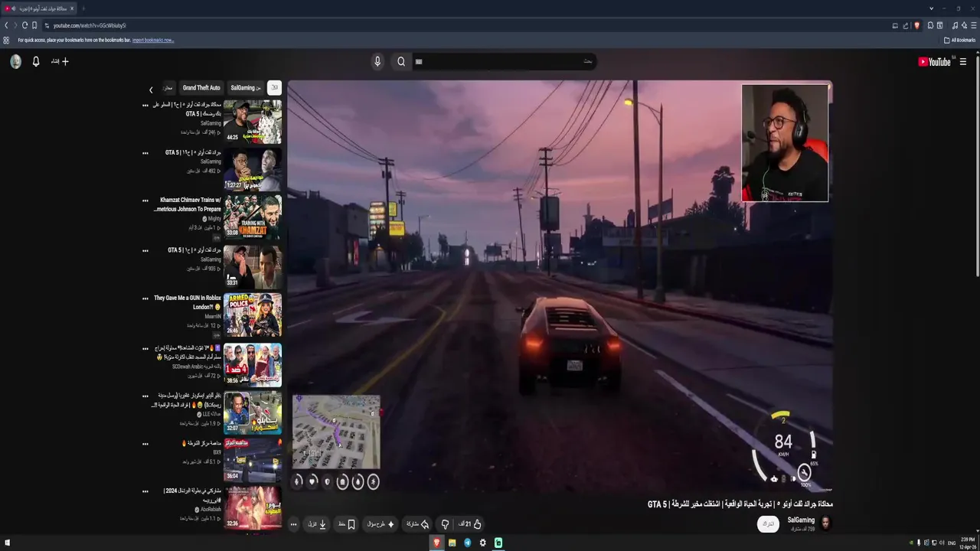Viewport: 980px width, 551px height.
Task: Save video with bookmark button
Action: [x=347, y=524]
